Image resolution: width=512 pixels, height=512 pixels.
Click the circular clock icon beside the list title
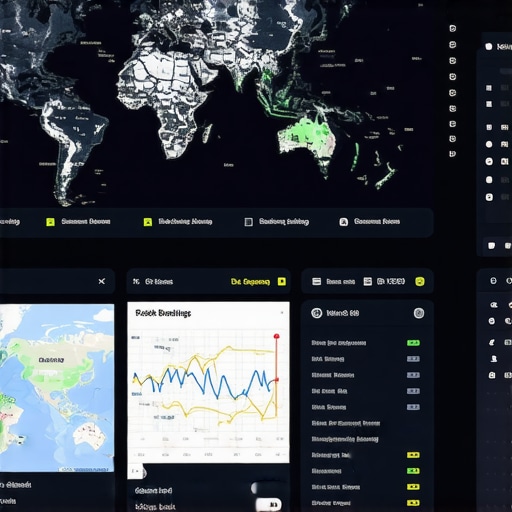316,313
